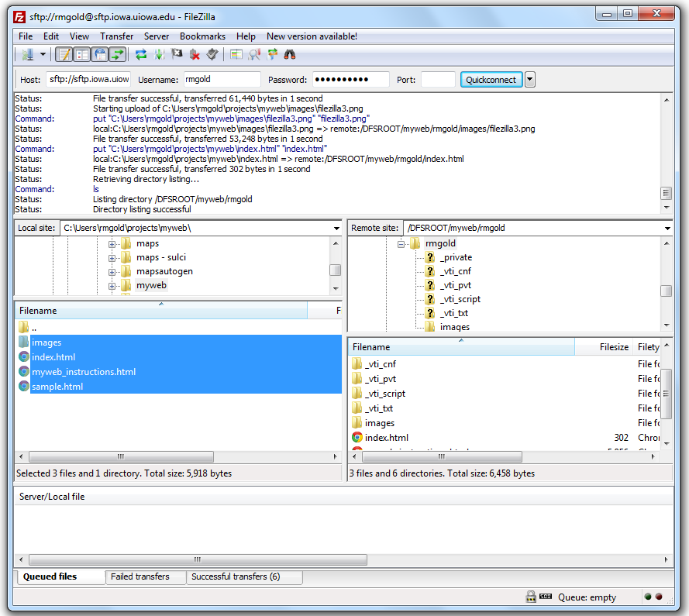
Task: Sort local list by Filename header
Action: (161, 311)
